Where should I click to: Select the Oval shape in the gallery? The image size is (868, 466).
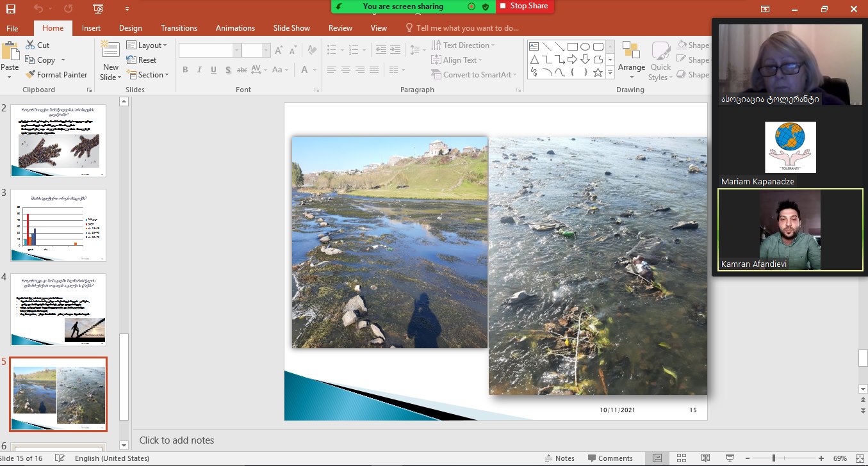pos(585,47)
